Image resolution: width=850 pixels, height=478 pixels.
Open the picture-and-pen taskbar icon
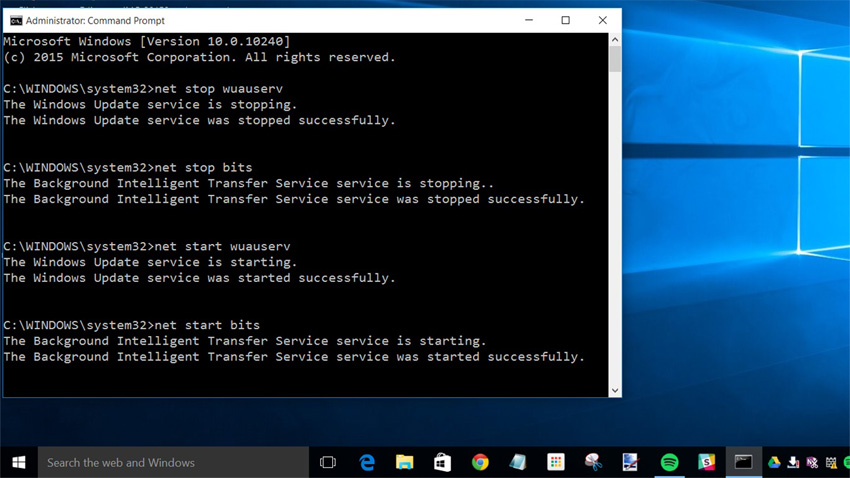[630, 462]
